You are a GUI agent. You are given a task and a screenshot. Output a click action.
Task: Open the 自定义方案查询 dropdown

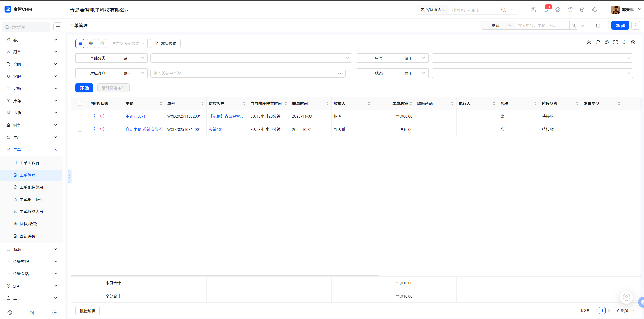point(128,43)
